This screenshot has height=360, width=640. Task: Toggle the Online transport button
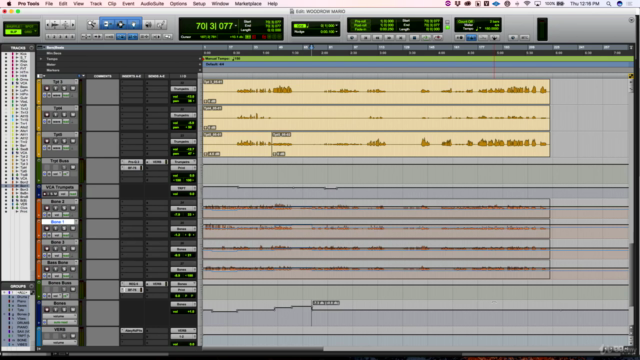pyautogui.click(x=353, y=38)
